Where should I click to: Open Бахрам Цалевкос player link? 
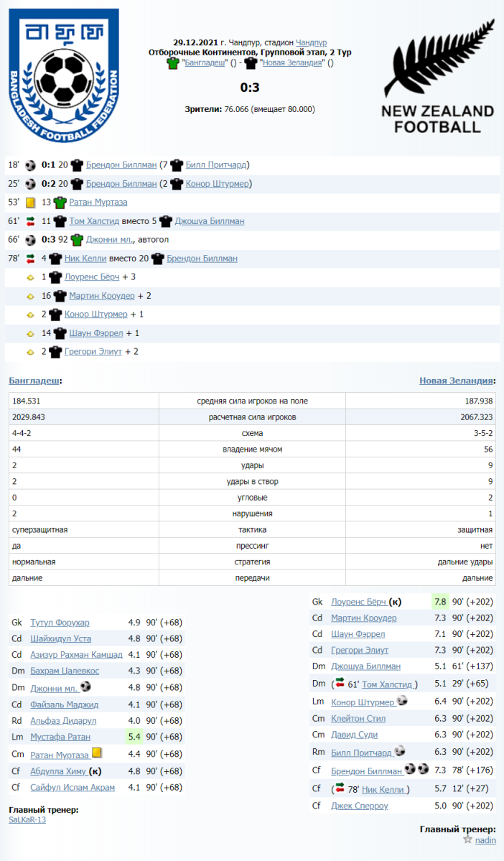(65, 671)
